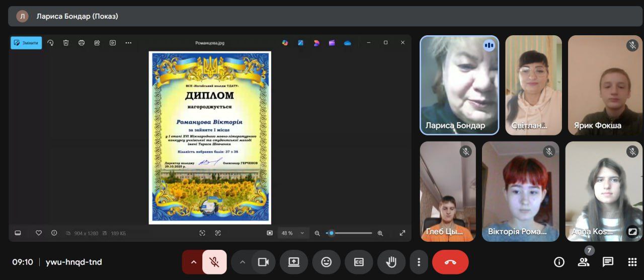
Task: Click the scan text icon in Photos
Action: pyautogui.click(x=218, y=233)
